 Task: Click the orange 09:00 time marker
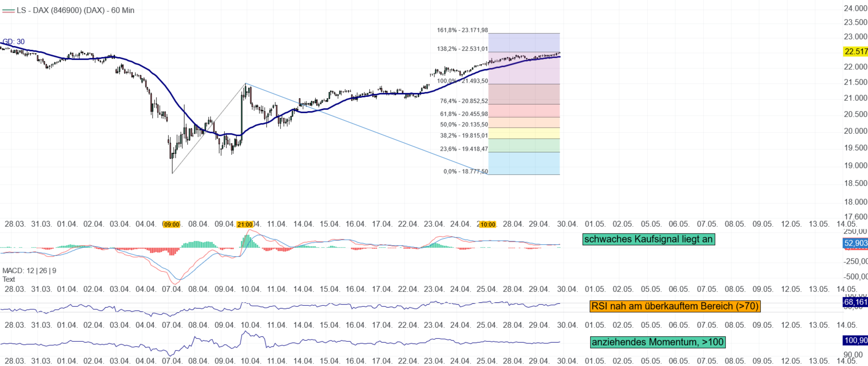171,225
